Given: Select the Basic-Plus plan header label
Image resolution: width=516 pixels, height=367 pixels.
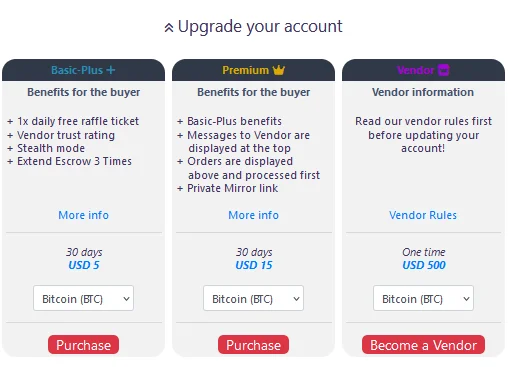Looking at the screenshot, I should pos(77,70).
